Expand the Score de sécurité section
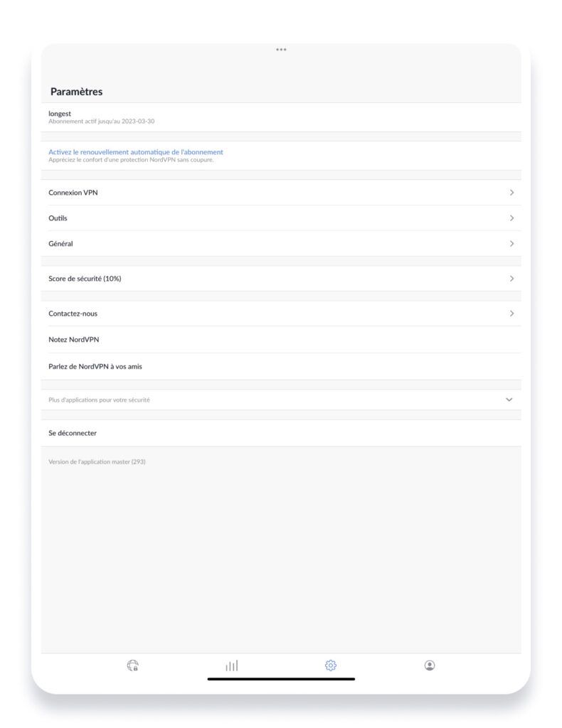The width and height of the screenshot is (562, 728). click(511, 279)
